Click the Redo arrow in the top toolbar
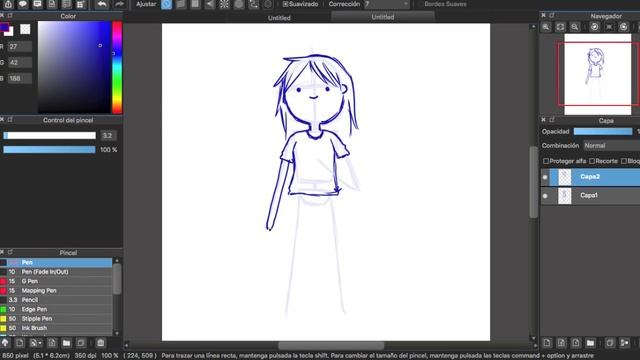 click(119, 4)
